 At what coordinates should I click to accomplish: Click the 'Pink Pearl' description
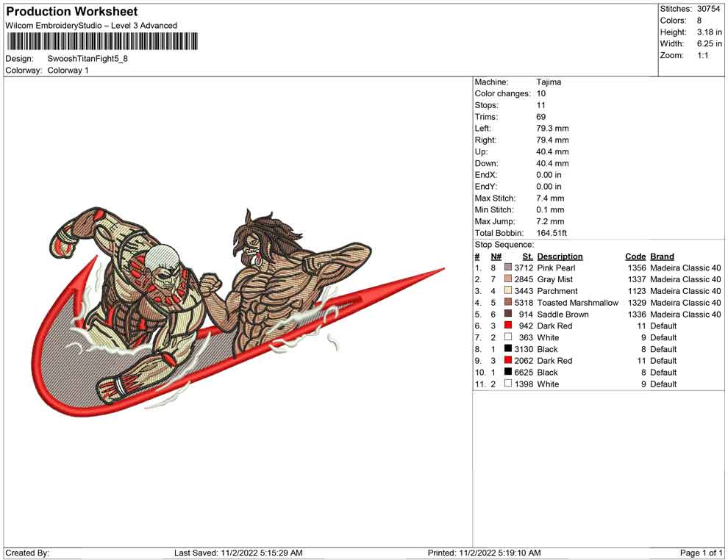[556, 268]
